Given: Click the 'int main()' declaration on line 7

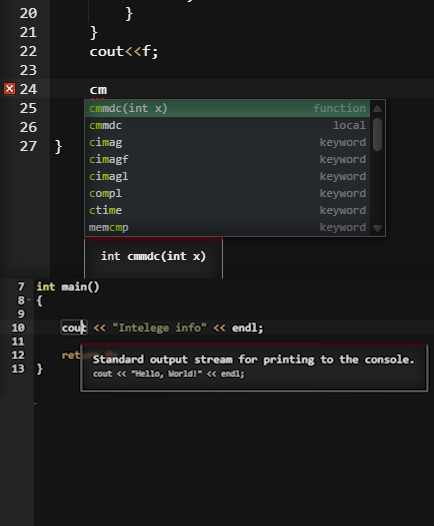Looking at the screenshot, I should tap(68, 287).
